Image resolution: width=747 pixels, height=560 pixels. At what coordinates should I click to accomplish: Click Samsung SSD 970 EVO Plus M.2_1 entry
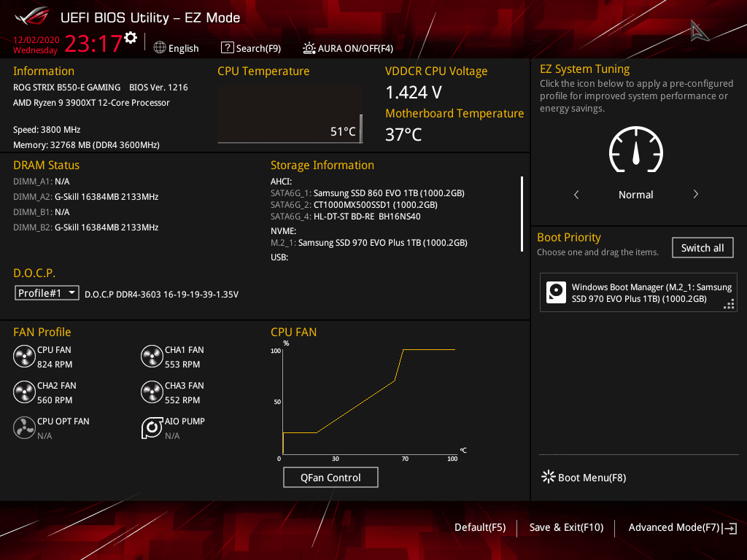point(368,242)
